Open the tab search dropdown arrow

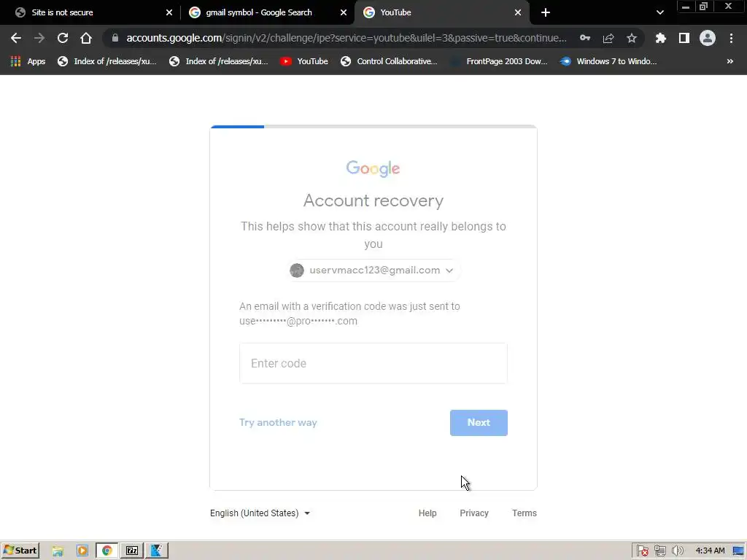(659, 12)
